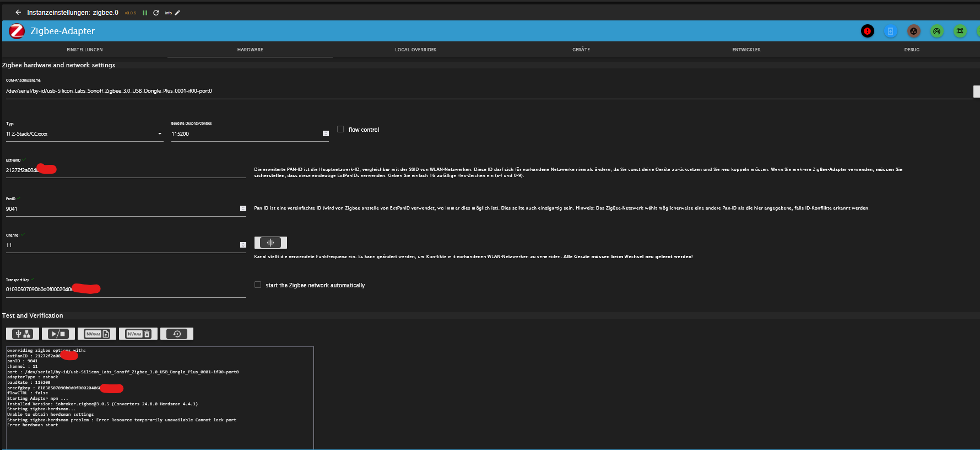
Task: Click the NVRam delete button
Action: [138, 334]
